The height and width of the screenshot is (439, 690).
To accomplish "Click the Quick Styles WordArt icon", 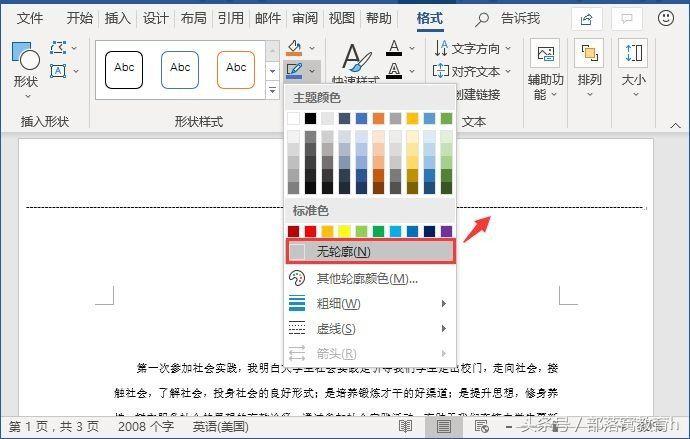I will [356, 59].
